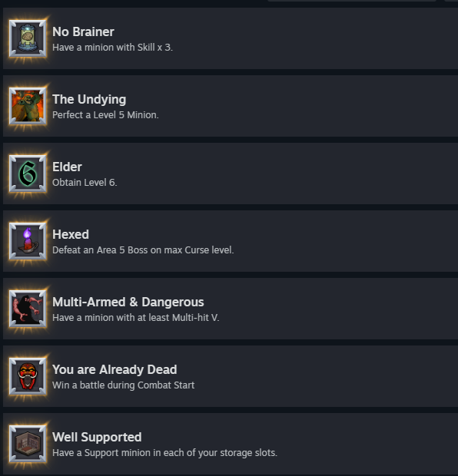458x476 pixels.
Task: Click The Undying green ogre icon
Action: click(x=28, y=106)
